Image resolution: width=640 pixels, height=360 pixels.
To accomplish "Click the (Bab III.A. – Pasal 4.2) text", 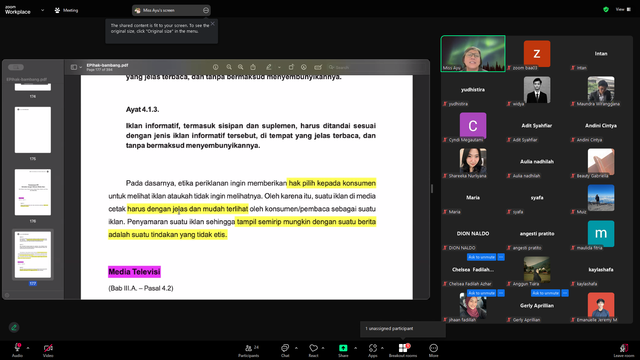I will [x=141, y=288].
